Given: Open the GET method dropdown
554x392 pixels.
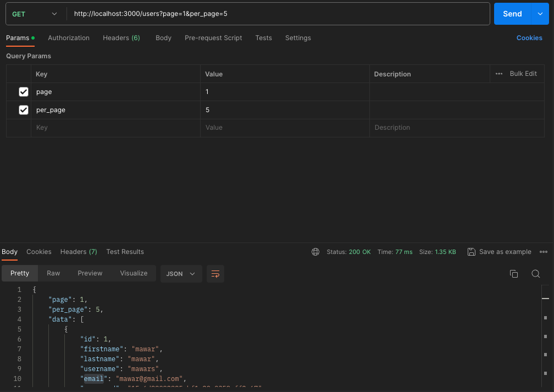Looking at the screenshot, I should [34, 14].
